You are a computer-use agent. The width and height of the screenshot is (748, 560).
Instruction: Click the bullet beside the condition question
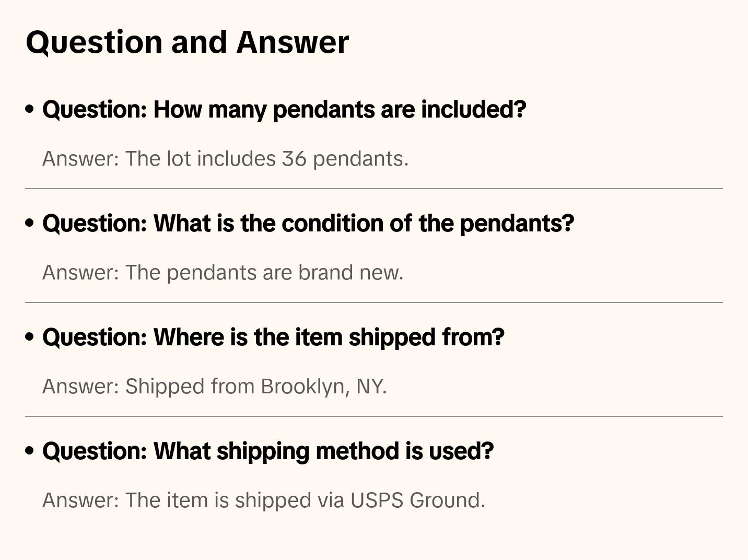(30, 223)
